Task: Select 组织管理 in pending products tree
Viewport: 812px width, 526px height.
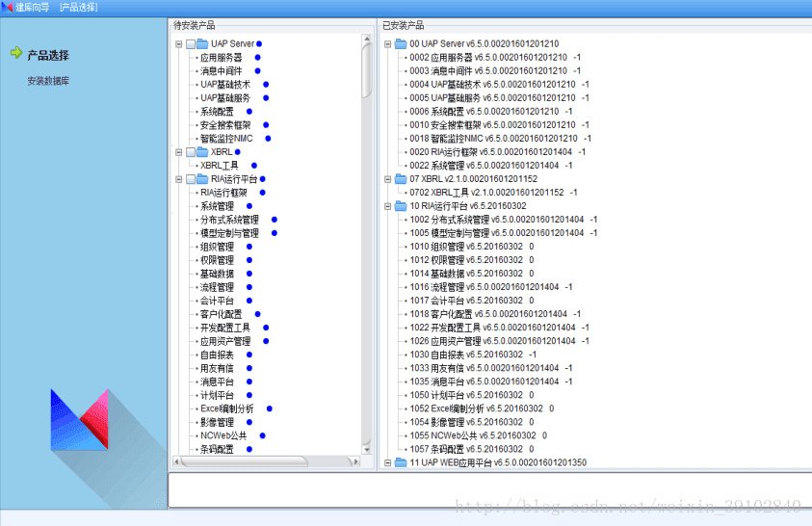Action: (x=217, y=247)
